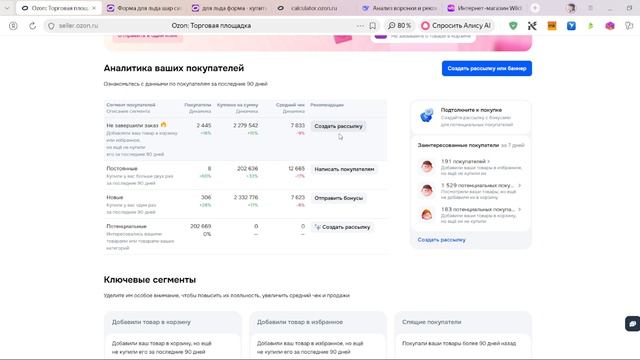Switch to the Форма для льда шар tab
Image resolution: width=640 pixels, height=360 pixels.
(143, 8)
